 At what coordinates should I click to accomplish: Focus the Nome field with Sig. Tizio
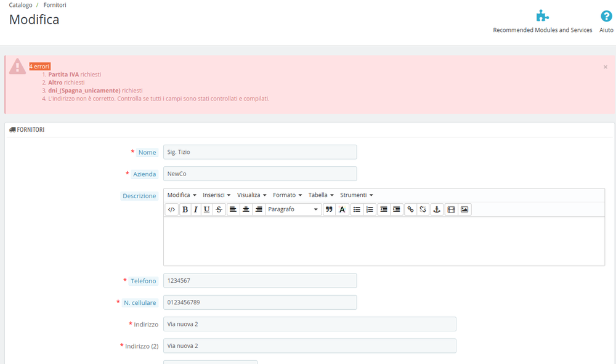260,152
